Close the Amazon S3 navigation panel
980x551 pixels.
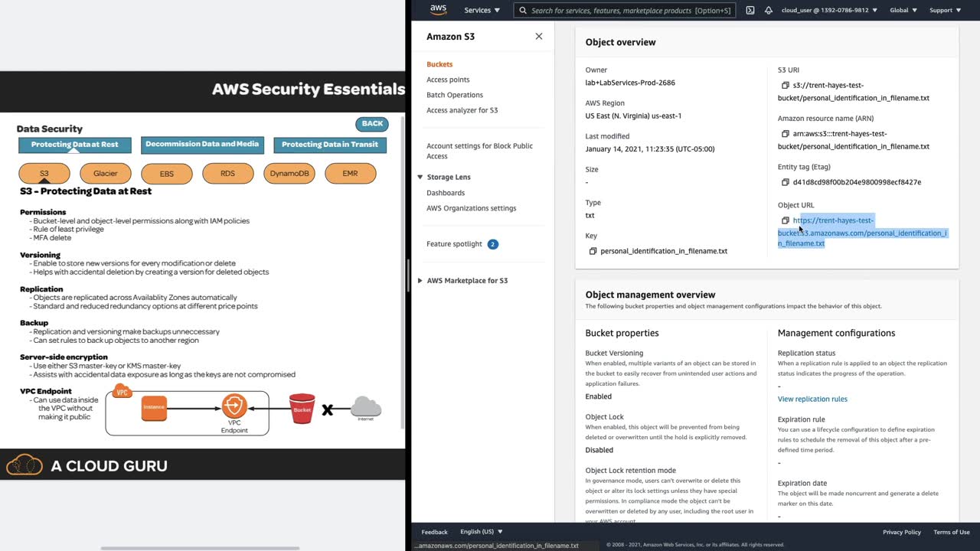[x=539, y=36]
